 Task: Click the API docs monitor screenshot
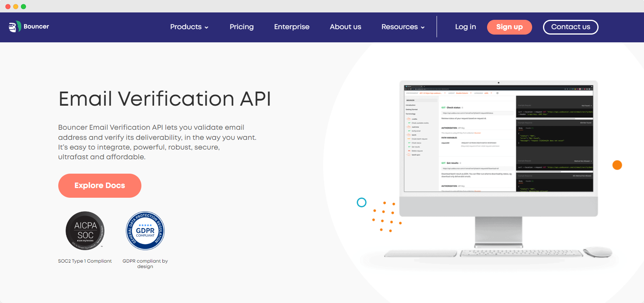coord(498,138)
